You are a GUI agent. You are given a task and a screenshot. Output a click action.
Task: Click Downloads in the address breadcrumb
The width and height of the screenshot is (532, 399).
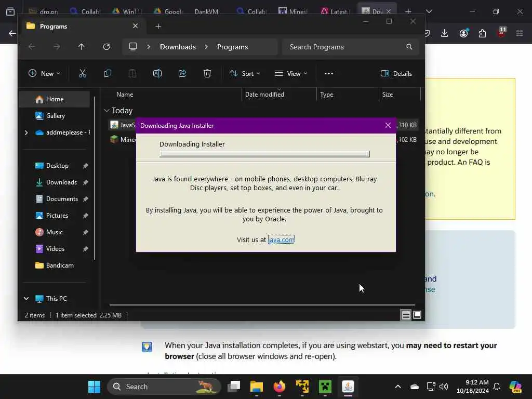click(x=178, y=47)
